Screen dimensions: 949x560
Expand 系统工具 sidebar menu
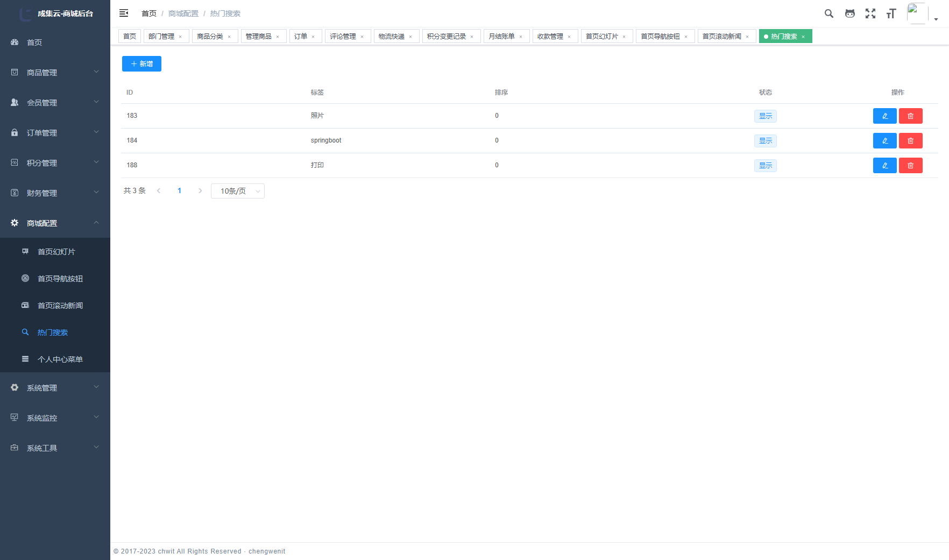(x=55, y=448)
